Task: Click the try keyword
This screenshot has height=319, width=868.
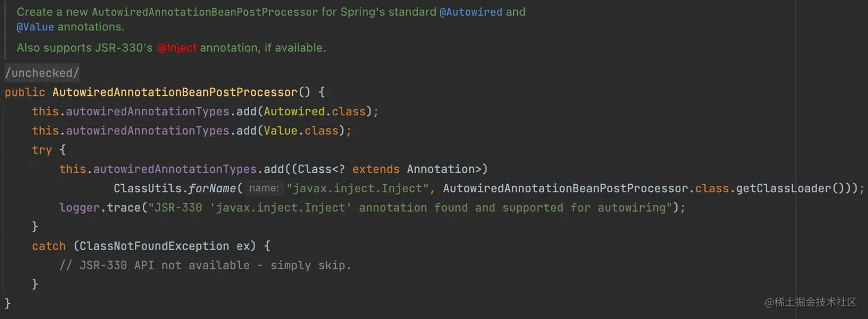Action: point(42,150)
